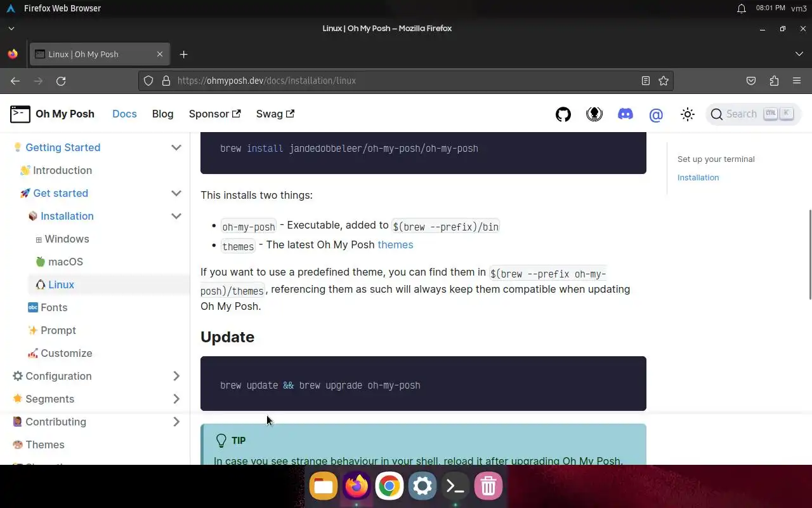This screenshot has width=812, height=508.
Task: Launch Files from the dock
Action: click(x=324, y=486)
